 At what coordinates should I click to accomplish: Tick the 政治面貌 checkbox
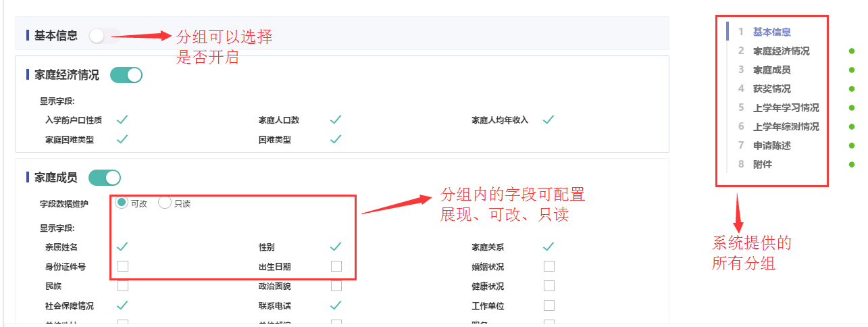336,286
